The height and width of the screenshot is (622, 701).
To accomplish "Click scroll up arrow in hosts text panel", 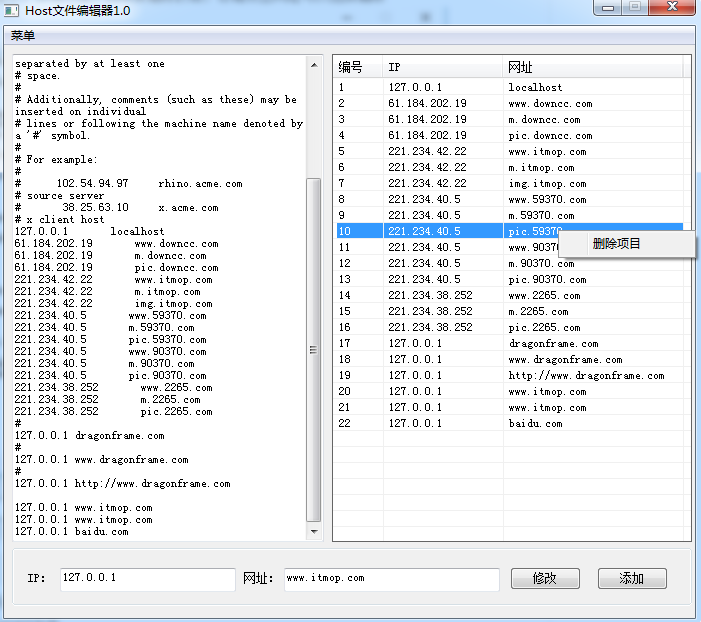I will [314, 63].
